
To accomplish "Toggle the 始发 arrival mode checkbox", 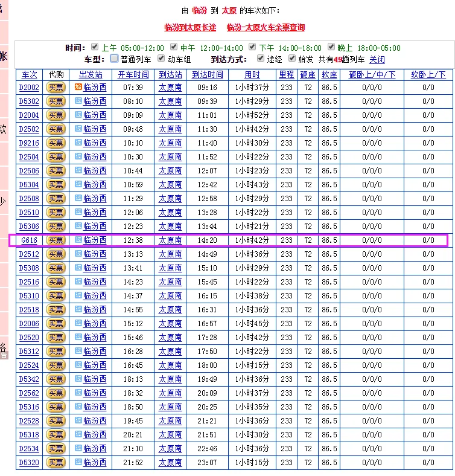I will (292, 58).
